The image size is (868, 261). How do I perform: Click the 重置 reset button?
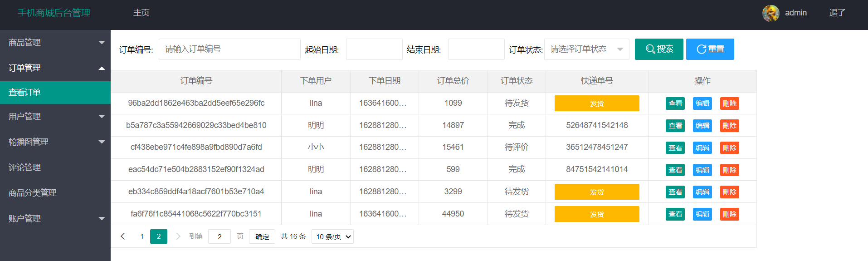[x=710, y=49]
